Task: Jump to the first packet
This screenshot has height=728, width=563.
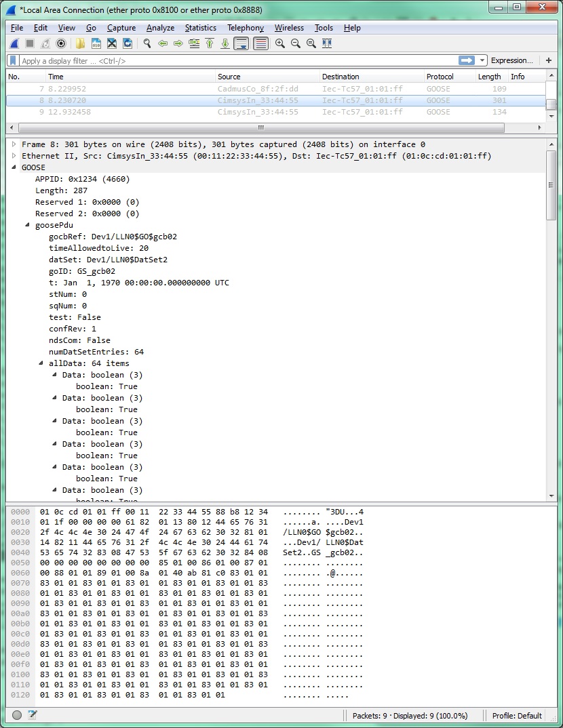Action: [210, 43]
